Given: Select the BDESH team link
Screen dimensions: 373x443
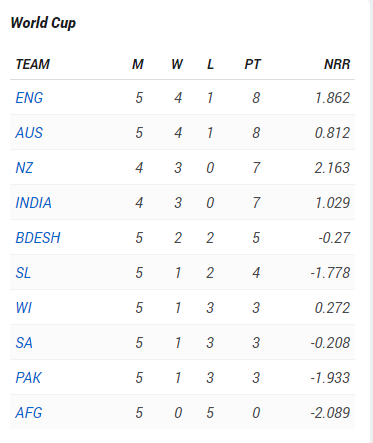Looking at the screenshot, I should point(38,238).
